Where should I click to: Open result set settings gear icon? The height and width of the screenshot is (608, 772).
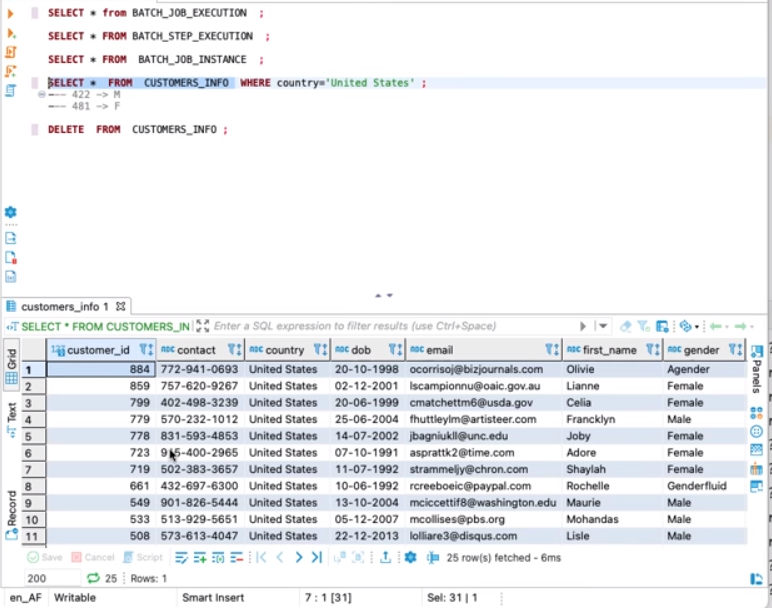click(410, 557)
